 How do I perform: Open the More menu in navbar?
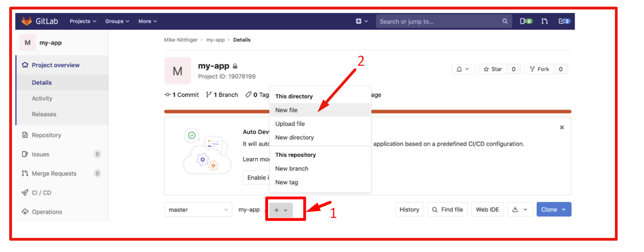pyautogui.click(x=148, y=21)
